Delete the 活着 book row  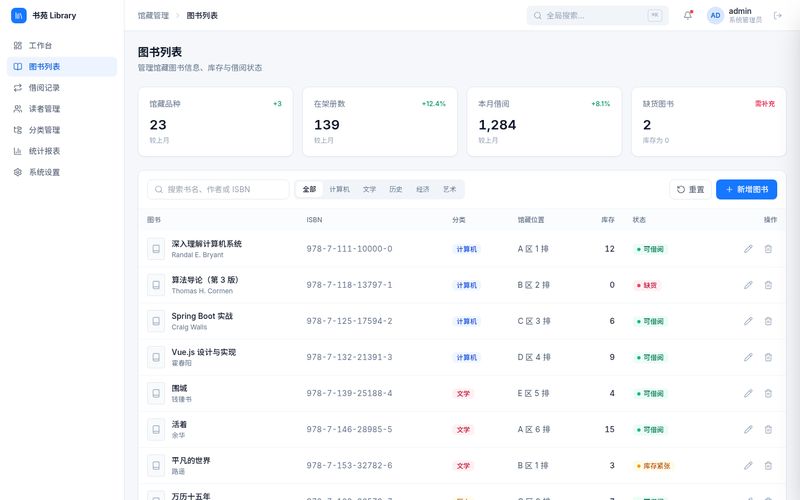tap(768, 430)
